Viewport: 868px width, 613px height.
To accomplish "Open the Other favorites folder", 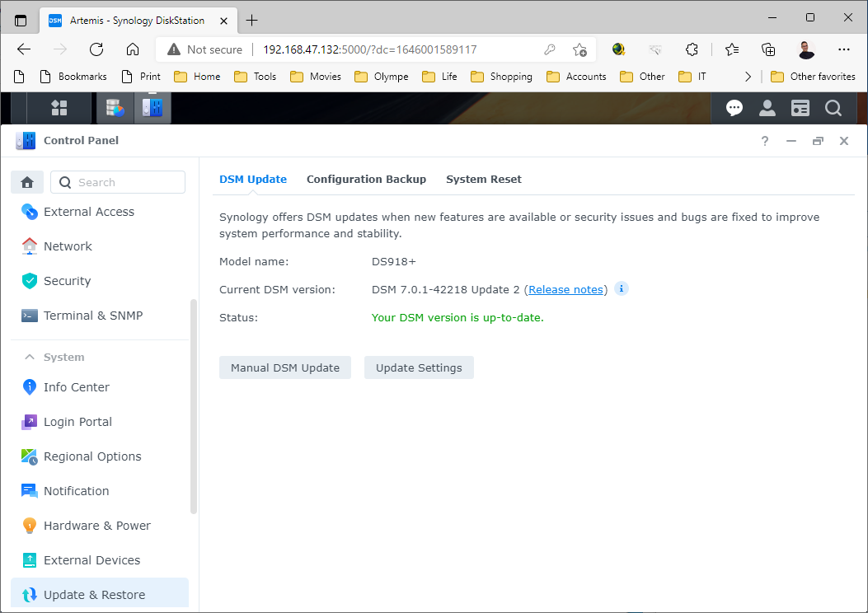I will coord(642,77).
